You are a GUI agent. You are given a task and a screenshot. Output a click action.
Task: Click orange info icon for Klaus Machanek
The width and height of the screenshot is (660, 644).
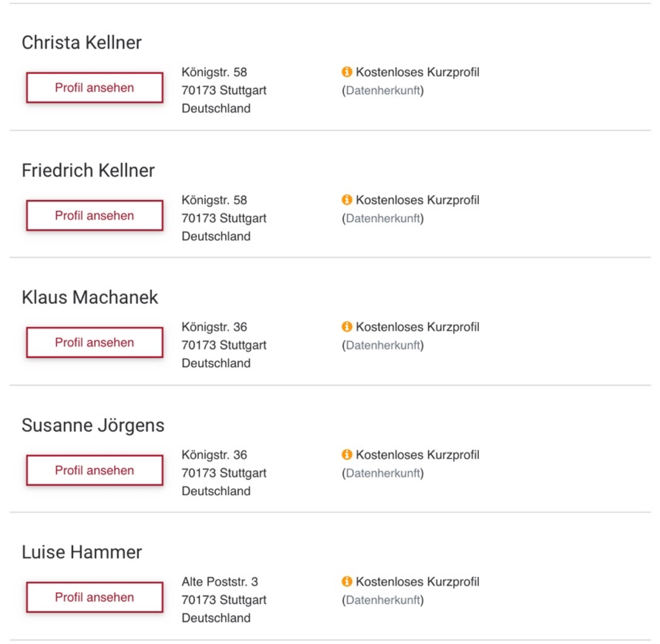pyautogui.click(x=347, y=326)
